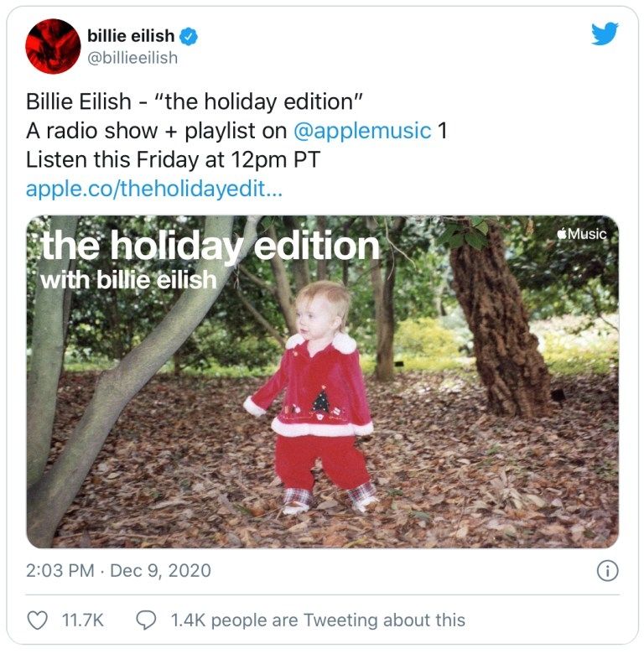Follow the @applemusic mention link
The height and width of the screenshot is (654, 644).
[362, 131]
